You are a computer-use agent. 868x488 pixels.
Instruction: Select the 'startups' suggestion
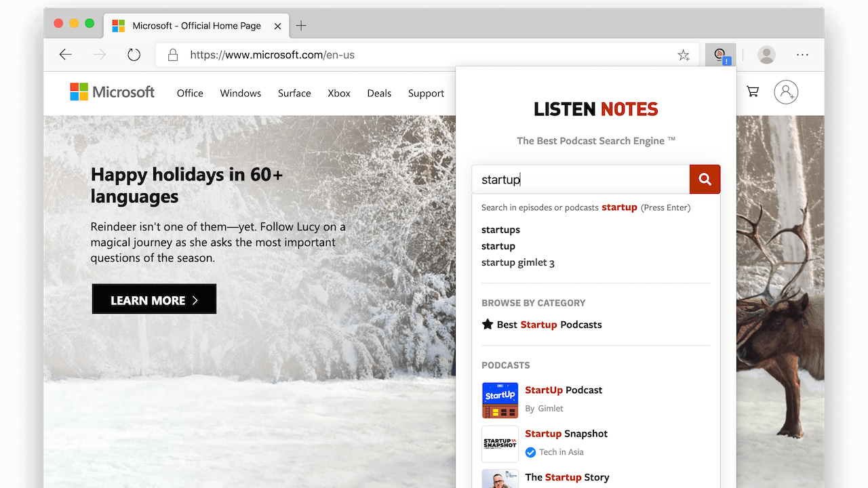pyautogui.click(x=500, y=230)
